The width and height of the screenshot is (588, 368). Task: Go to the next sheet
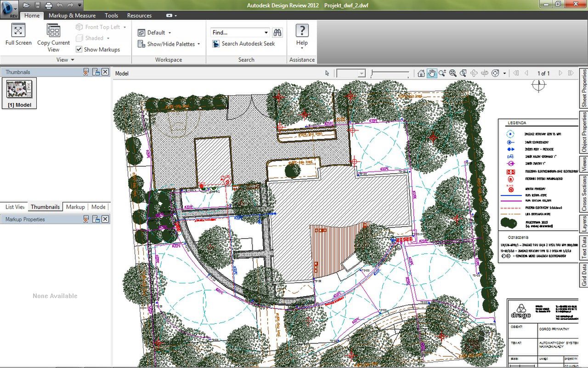click(x=560, y=73)
